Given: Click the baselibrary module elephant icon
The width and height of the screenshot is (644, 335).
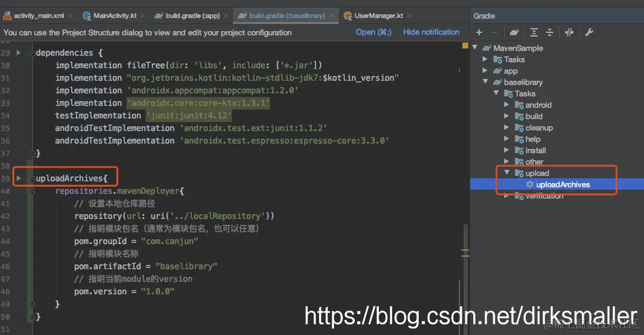Looking at the screenshot, I should coord(498,82).
